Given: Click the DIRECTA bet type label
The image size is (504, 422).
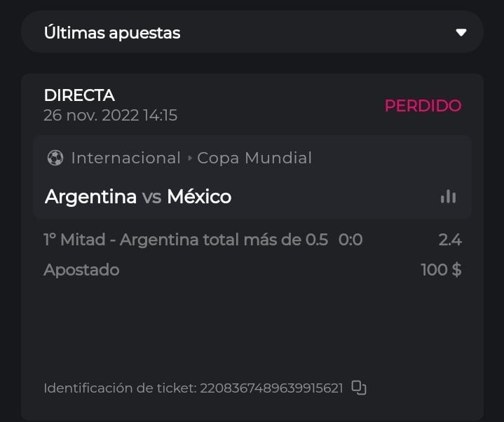Looking at the screenshot, I should click(79, 95).
